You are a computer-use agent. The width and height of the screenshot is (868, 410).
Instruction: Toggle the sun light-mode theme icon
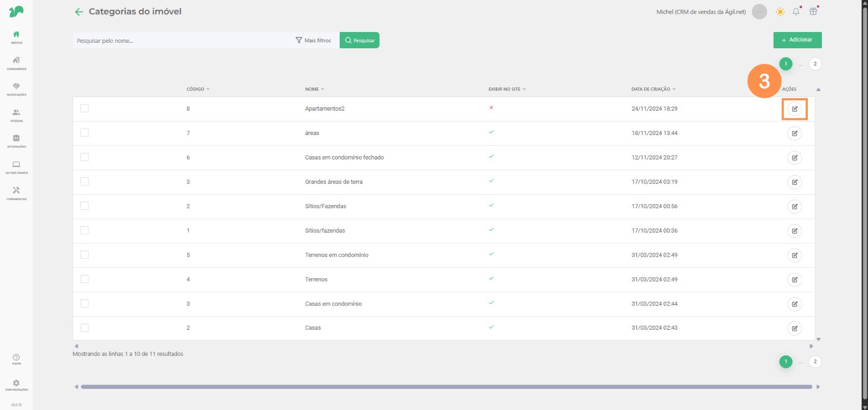[780, 11]
